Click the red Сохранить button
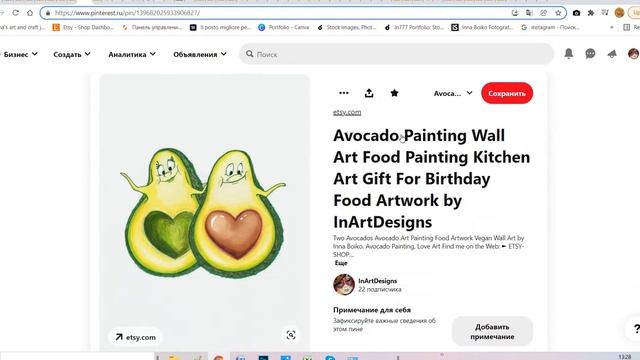 (507, 93)
